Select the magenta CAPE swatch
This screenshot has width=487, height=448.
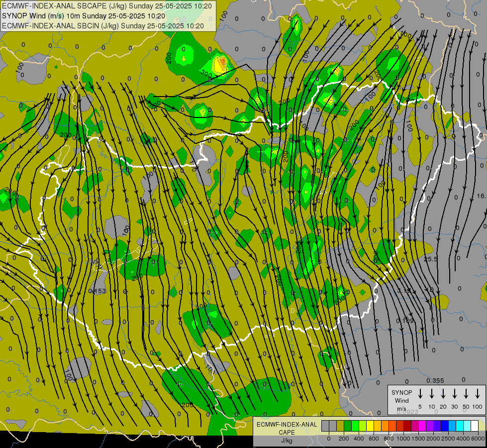pyautogui.click(x=422, y=426)
